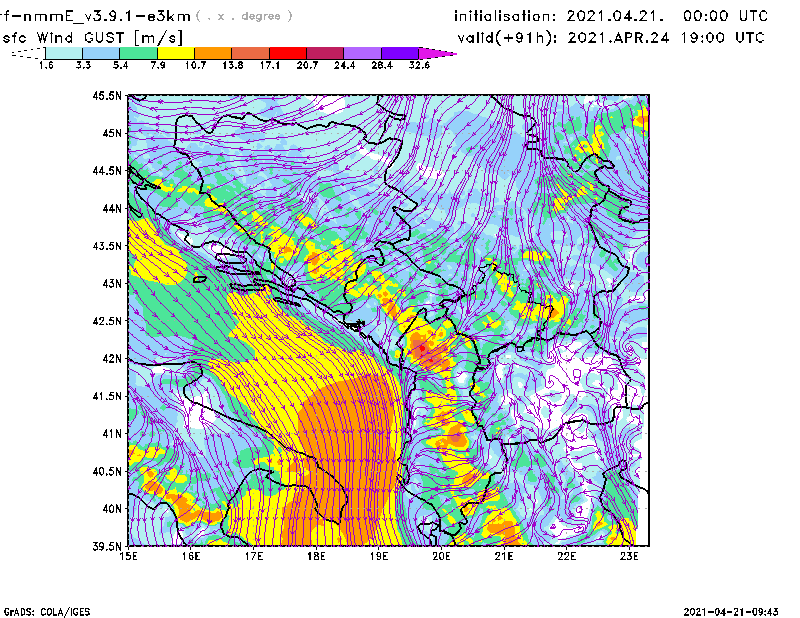This screenshot has height=618, width=800.
Task: Click the 20E longitude label
Action: coord(441,556)
